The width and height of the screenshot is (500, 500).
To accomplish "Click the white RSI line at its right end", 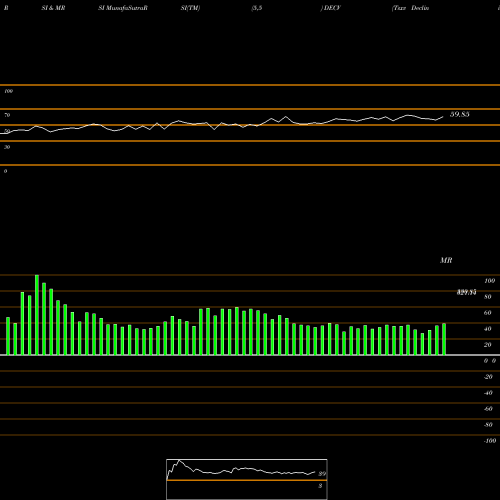I will pos(442,117).
